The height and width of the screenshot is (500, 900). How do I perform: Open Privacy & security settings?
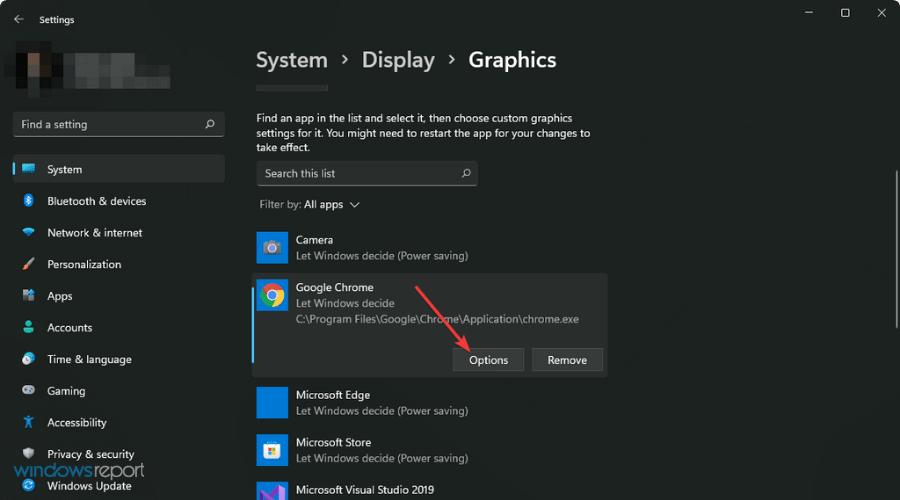tap(119, 453)
